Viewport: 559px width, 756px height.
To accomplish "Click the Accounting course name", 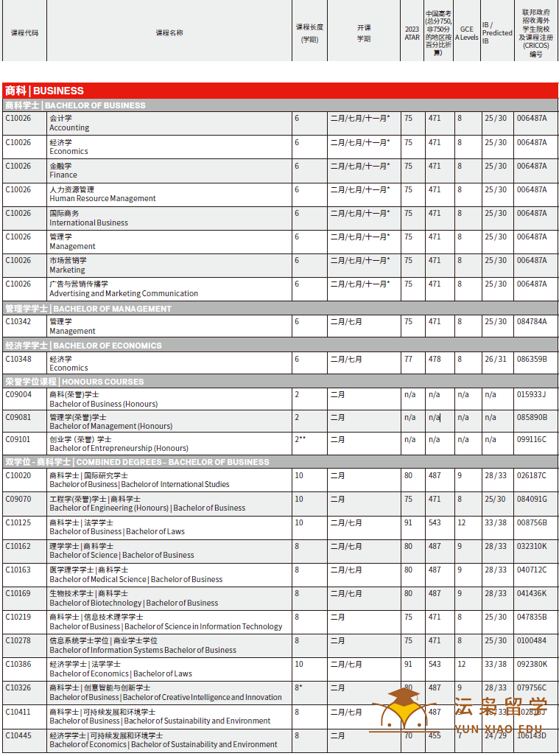I will point(69,127).
